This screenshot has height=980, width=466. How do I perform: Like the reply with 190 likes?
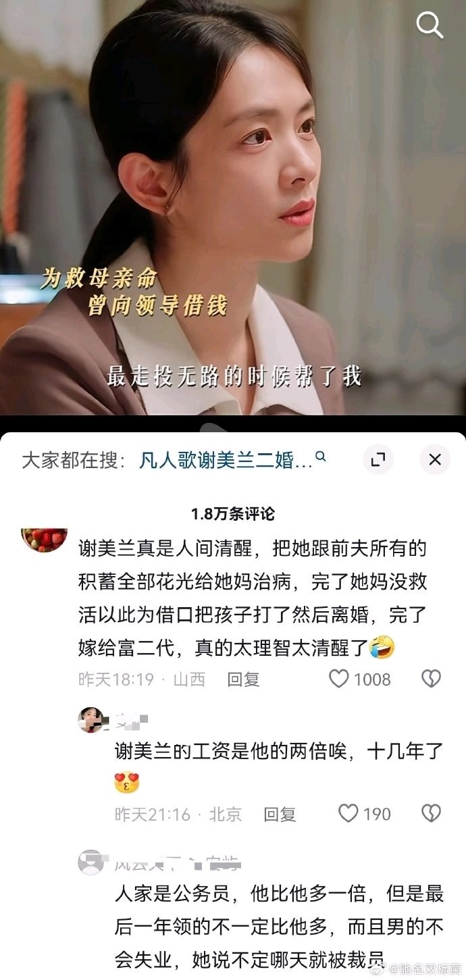coord(348,813)
